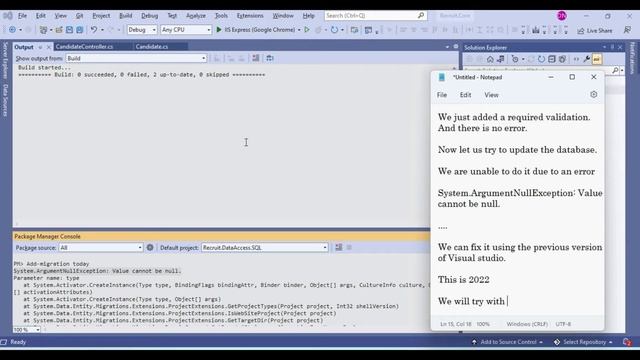Click Solution Explorer switch views icon
Screen dimensions: 640x360
point(500,59)
